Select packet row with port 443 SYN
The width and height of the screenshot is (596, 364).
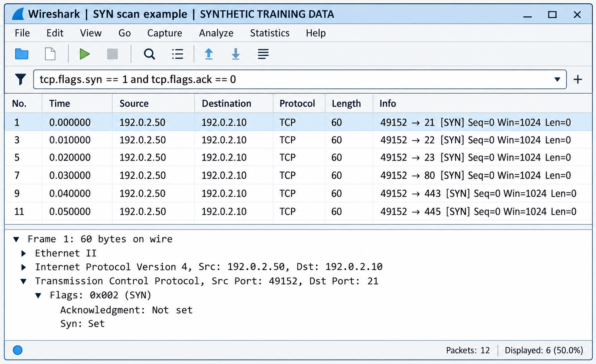298,194
